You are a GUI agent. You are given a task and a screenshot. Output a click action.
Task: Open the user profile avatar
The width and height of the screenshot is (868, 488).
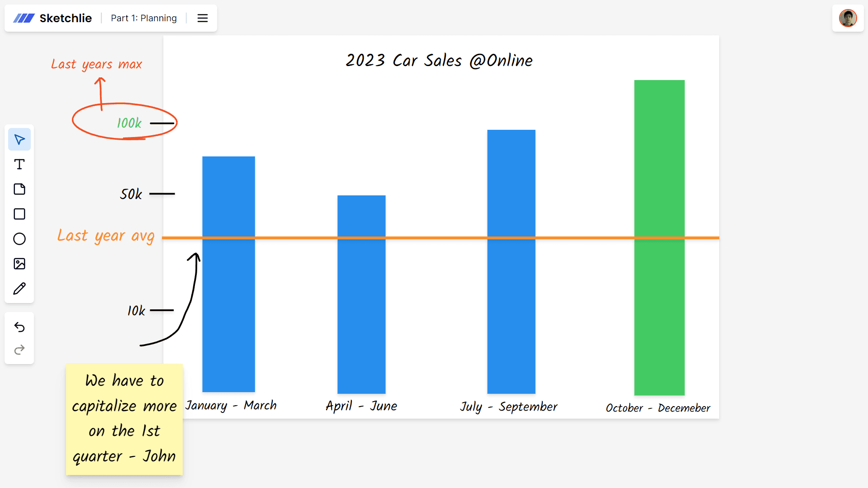pos(848,18)
